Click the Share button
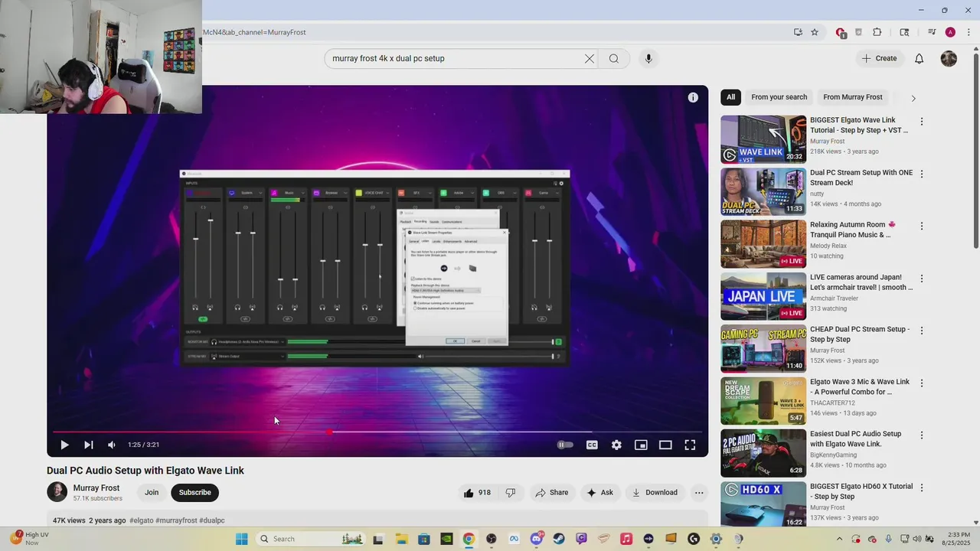Viewport: 980px width, 551px height. (552, 493)
